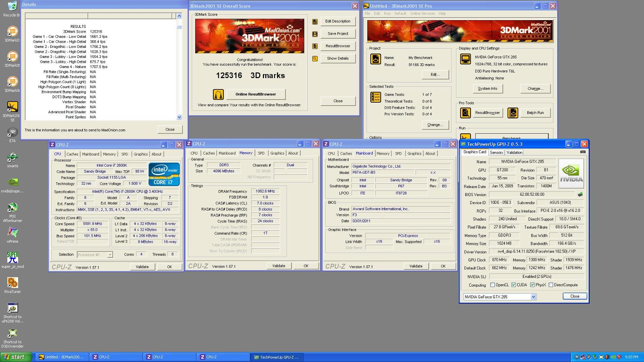The image size is (644, 362).
Task: Click the ResultBrowser icon in Pro Tools
Action: point(465,113)
